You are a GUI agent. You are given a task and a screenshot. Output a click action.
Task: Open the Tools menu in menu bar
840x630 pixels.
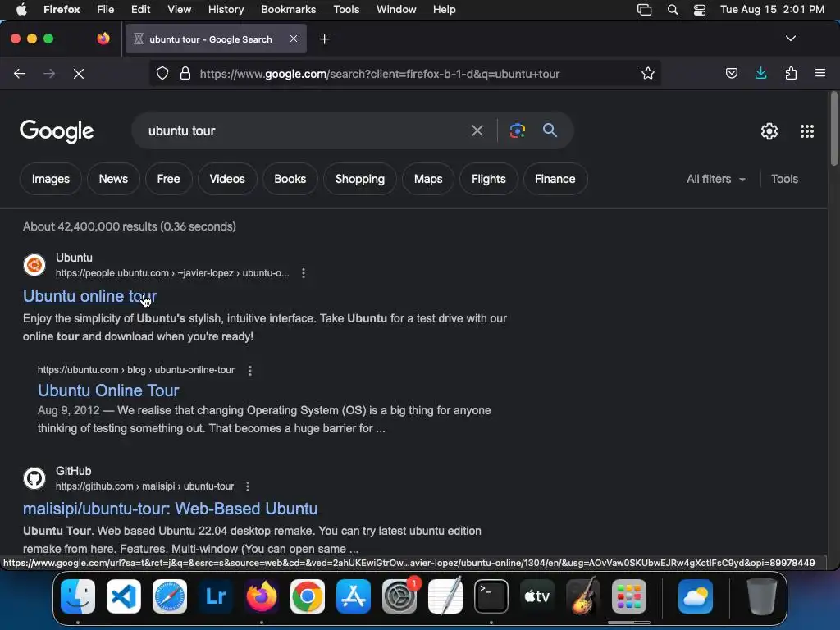[x=346, y=10]
